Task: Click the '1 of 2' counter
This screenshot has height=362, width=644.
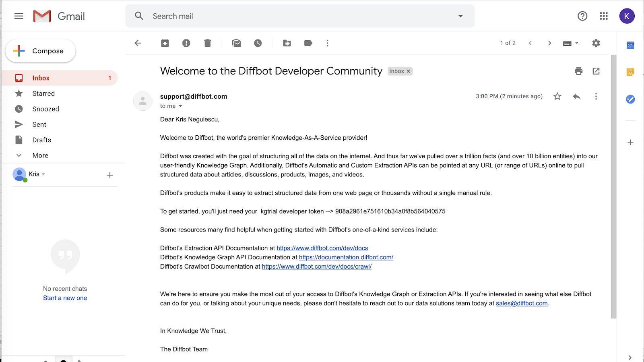Action: point(508,43)
